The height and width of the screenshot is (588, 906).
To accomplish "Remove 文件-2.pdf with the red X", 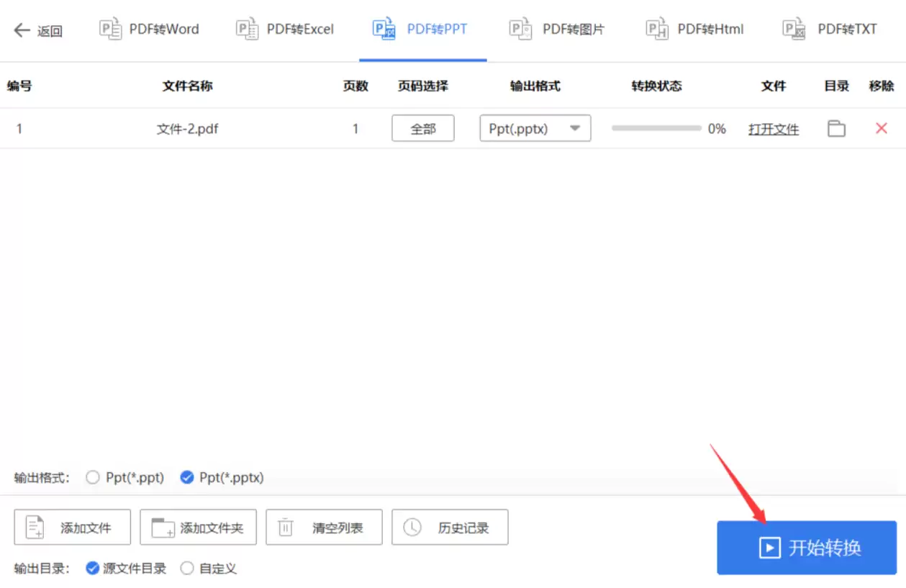I will [x=881, y=128].
